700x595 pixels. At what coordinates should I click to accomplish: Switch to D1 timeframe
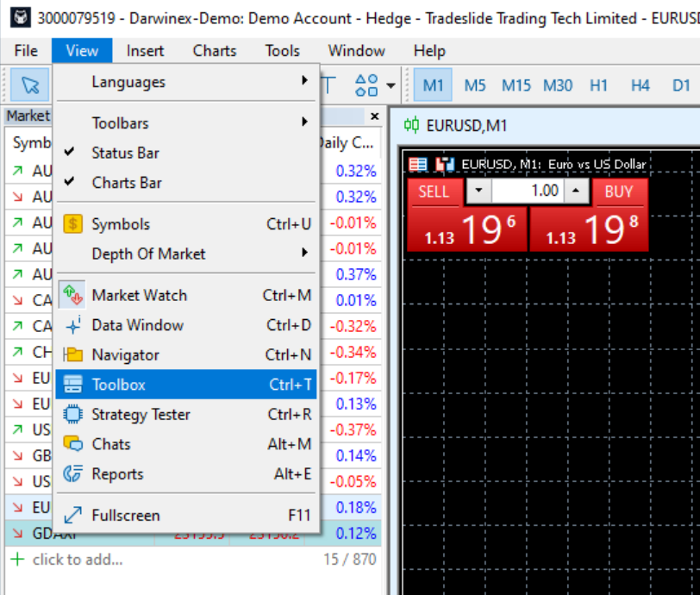[681, 85]
